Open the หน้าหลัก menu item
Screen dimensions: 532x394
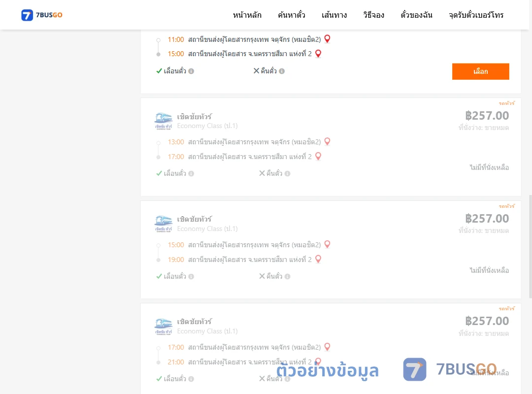pyautogui.click(x=247, y=15)
